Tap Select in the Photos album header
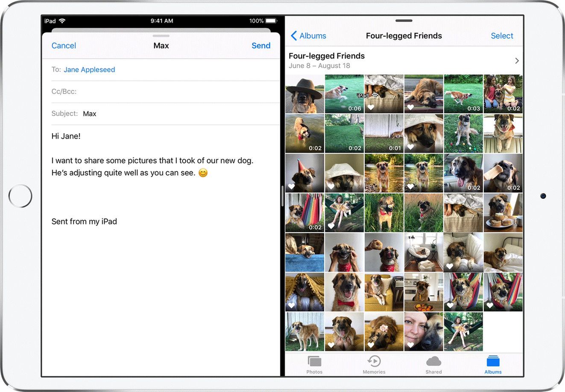The image size is (565, 392). pos(502,36)
